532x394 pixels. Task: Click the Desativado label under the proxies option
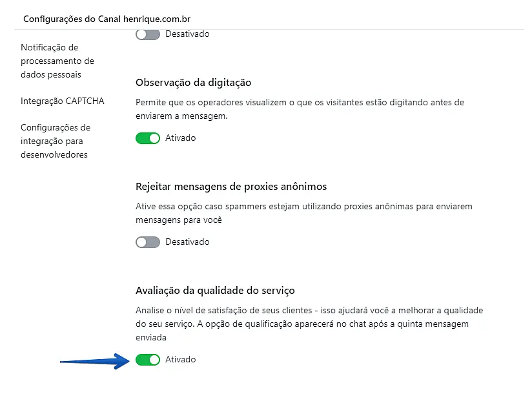point(187,242)
